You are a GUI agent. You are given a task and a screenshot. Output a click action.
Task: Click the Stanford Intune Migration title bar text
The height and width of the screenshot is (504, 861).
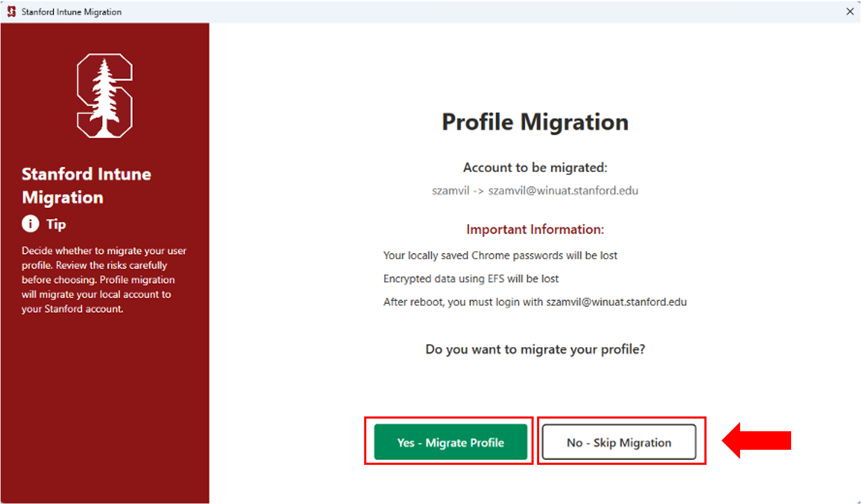(71, 11)
